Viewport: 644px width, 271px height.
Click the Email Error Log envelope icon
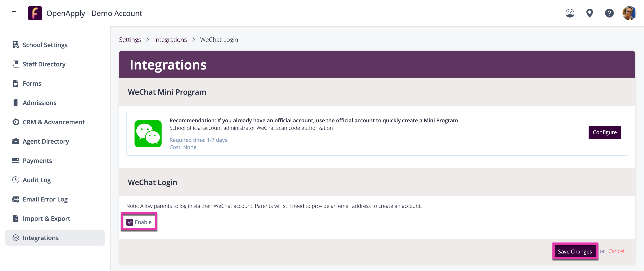coord(16,199)
